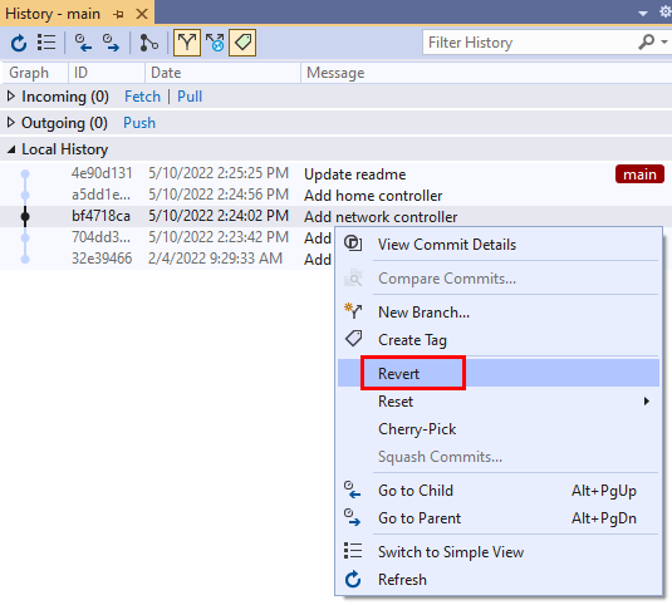The image size is (672, 605).
Task: Select commit bf4718ca Add network controller
Action: tap(336, 216)
